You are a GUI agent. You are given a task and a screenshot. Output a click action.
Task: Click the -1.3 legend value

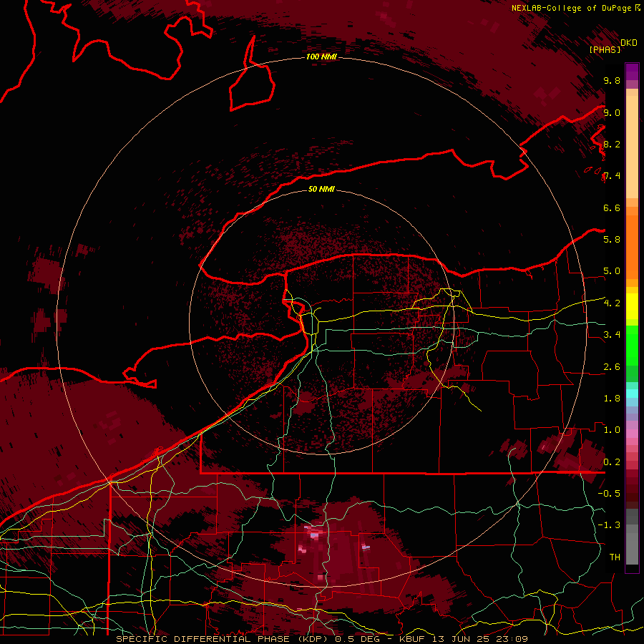(x=609, y=525)
